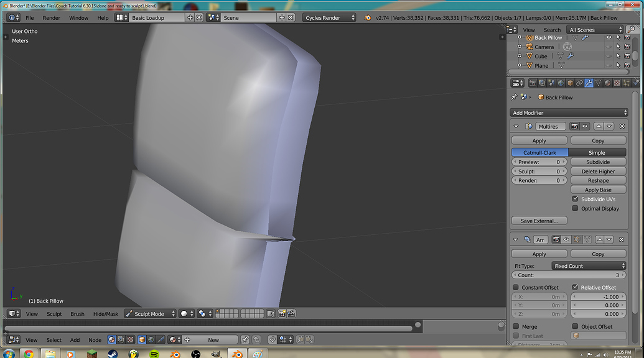Screen dimensions: 644x358
Task: Open the Modifiers tab wrench icon
Action: tap(589, 83)
